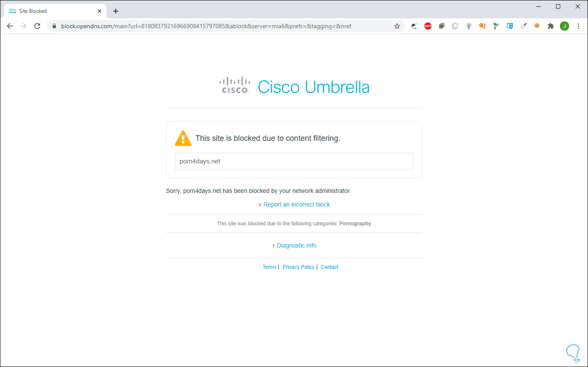Expand the Diagnostic Info section

click(x=296, y=245)
